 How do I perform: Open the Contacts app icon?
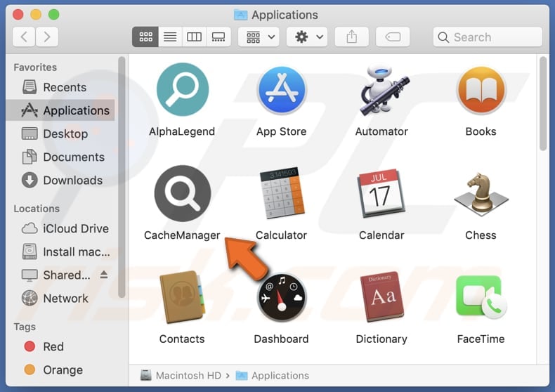click(182, 296)
